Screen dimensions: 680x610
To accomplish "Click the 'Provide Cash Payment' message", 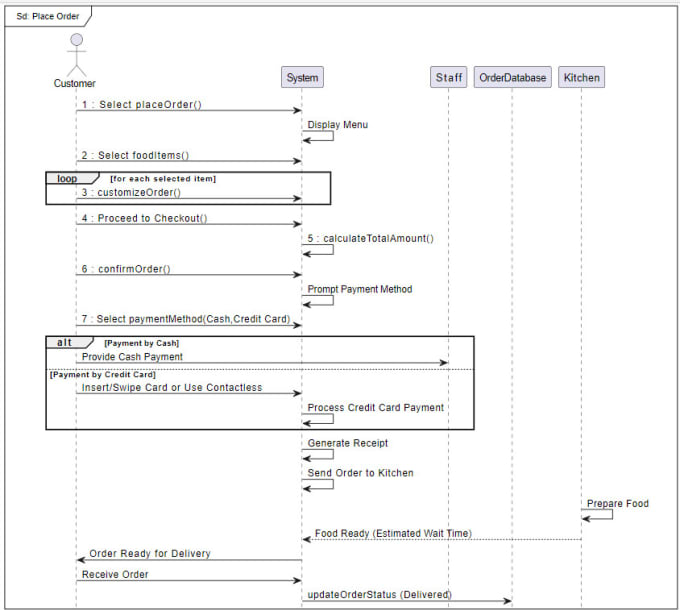I will tap(132, 357).
